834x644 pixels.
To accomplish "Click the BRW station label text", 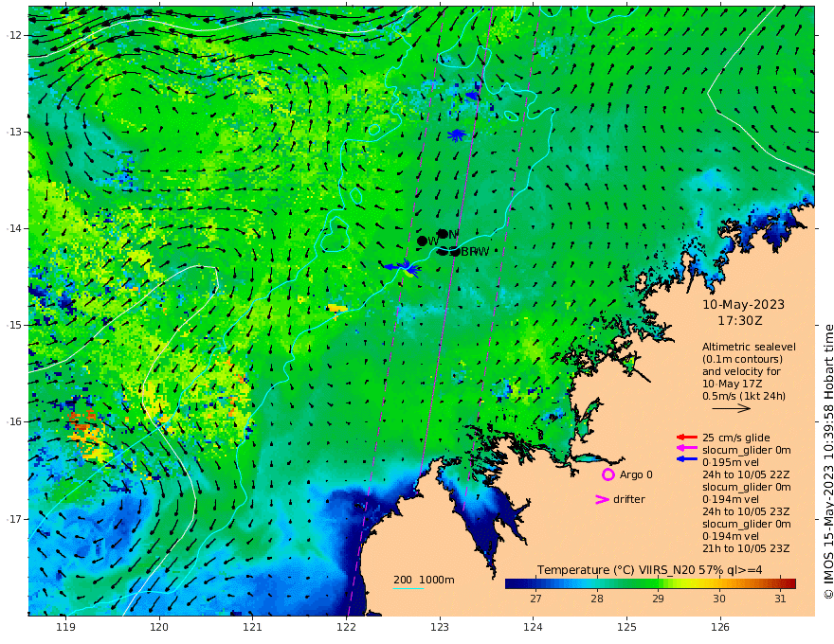I will click(x=475, y=252).
